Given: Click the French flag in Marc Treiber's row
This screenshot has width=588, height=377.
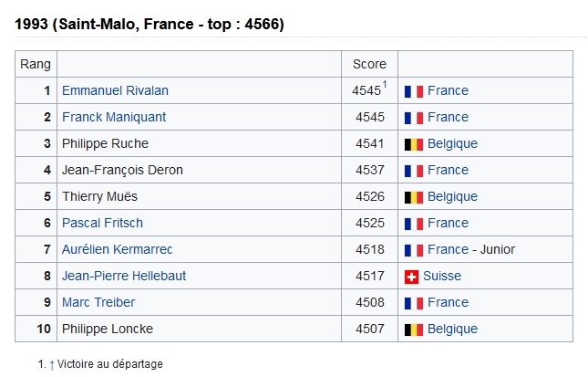Looking at the screenshot, I should click(414, 303).
